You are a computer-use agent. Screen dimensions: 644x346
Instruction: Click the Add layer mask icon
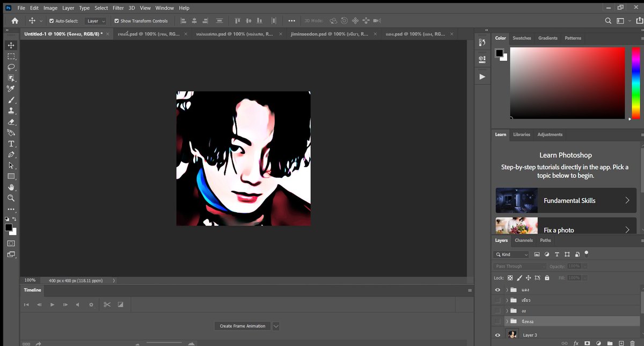[x=587, y=342]
